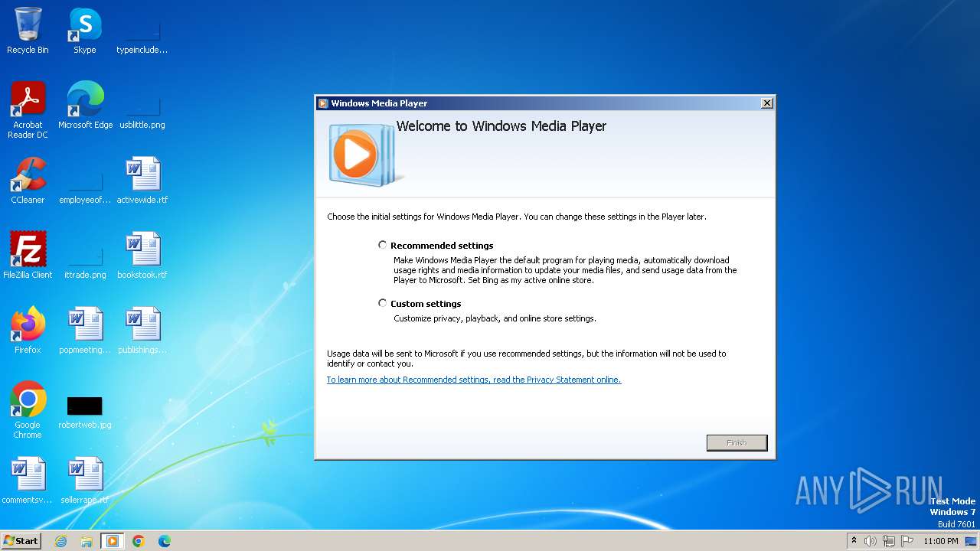This screenshot has width=980, height=551.
Task: Show hidden tray icons arrow
Action: tap(854, 540)
